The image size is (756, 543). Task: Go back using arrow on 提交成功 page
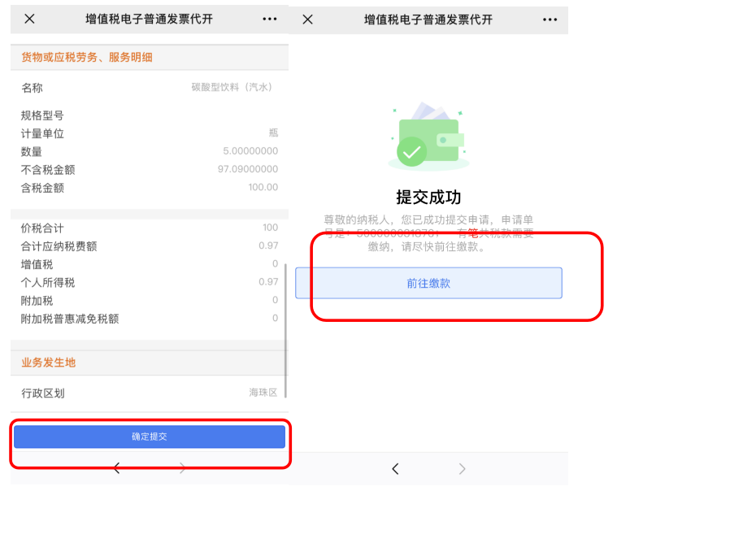pyautogui.click(x=395, y=469)
